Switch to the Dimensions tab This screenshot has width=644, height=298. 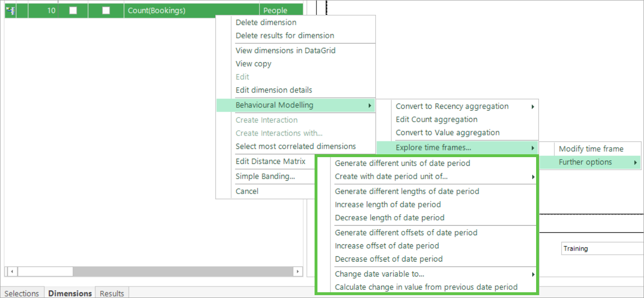point(70,293)
